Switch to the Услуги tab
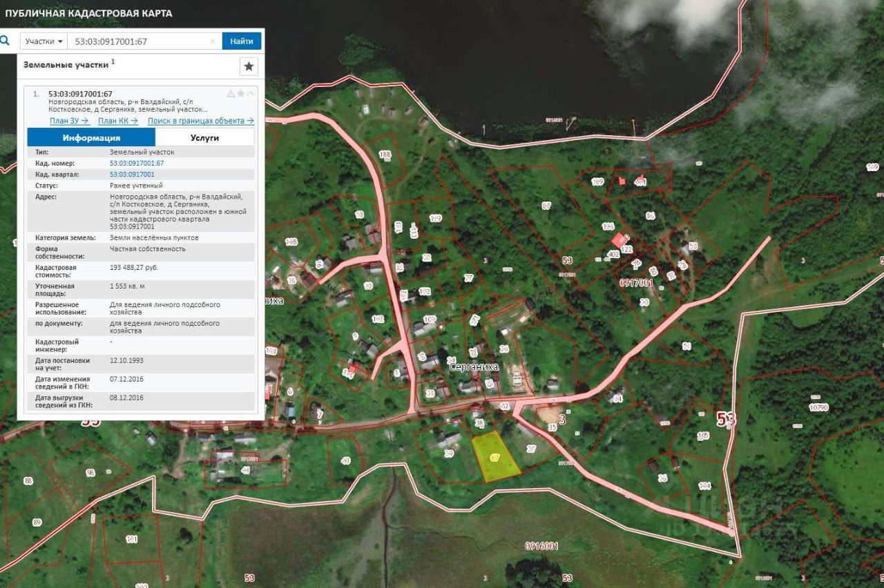The width and height of the screenshot is (884, 588). [x=204, y=137]
